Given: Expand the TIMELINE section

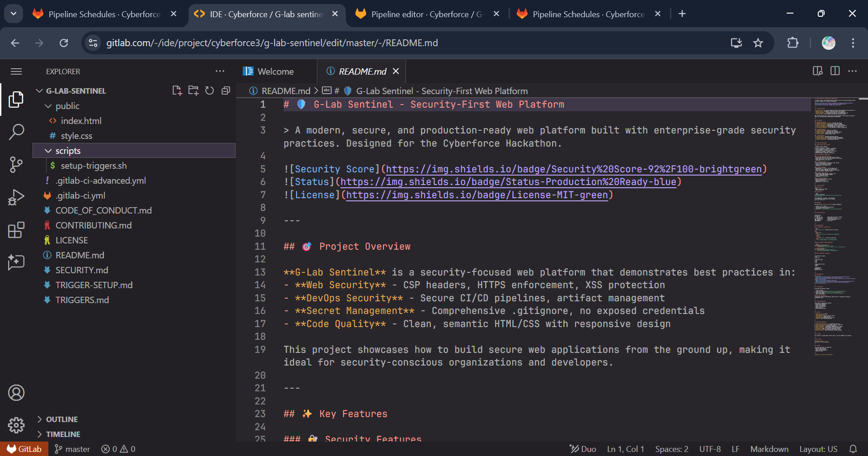Looking at the screenshot, I should click(63, 434).
